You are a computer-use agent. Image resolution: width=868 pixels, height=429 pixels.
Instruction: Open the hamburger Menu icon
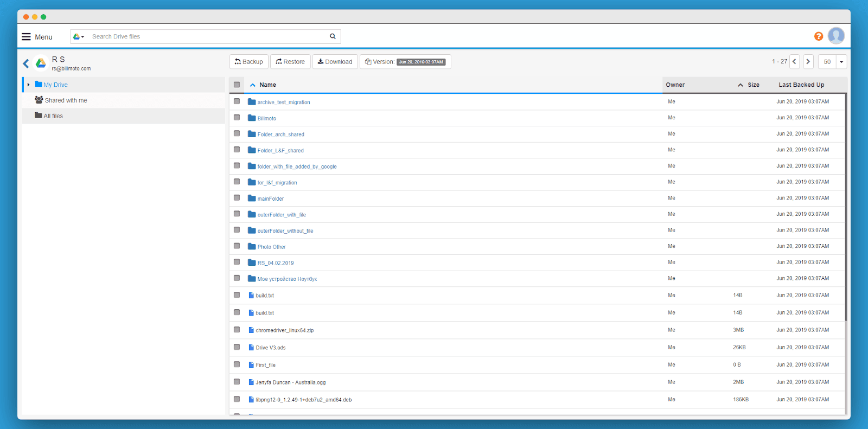[26, 37]
